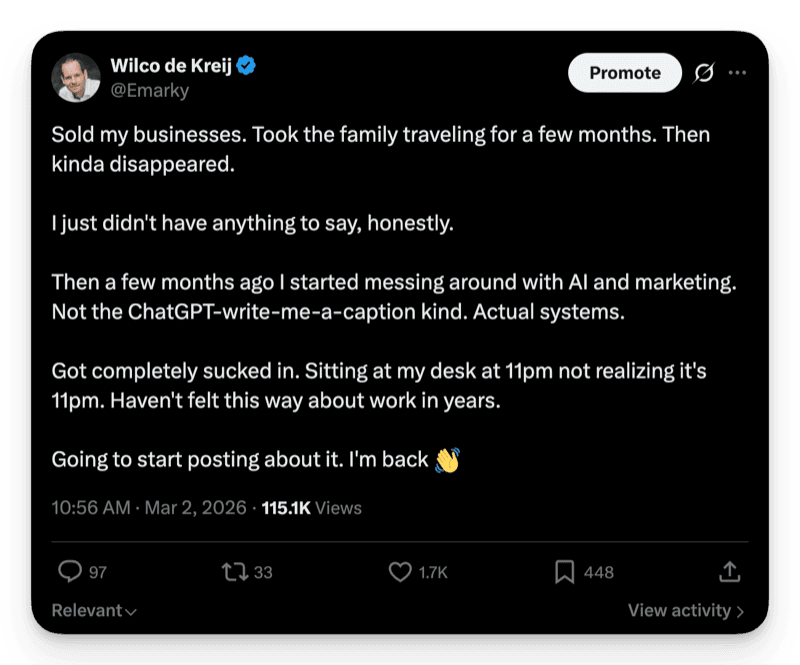Click the Promote button
800x665 pixels.
(x=624, y=73)
